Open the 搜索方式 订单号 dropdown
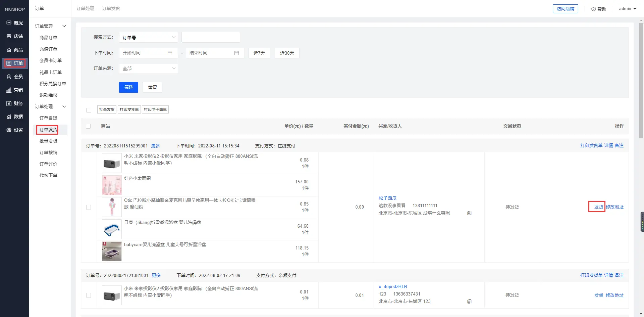644x317 pixels. (x=148, y=37)
